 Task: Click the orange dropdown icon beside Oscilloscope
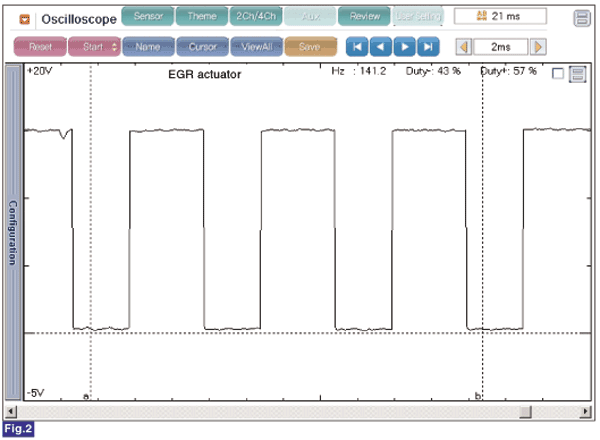[25, 19]
